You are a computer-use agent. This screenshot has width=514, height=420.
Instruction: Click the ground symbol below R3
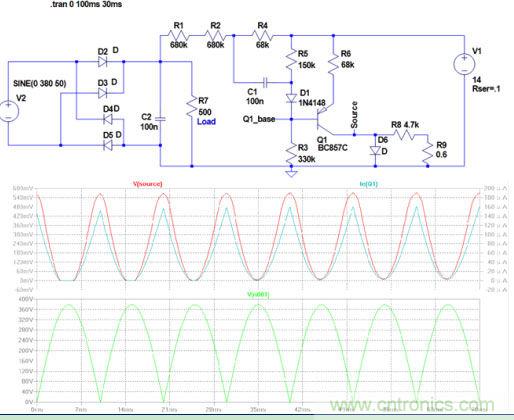coord(291,173)
